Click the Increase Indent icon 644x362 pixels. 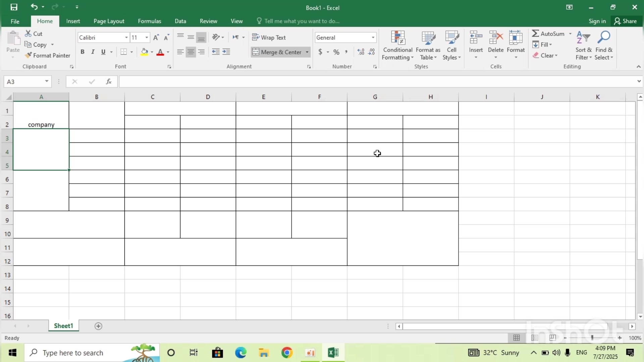(x=226, y=52)
